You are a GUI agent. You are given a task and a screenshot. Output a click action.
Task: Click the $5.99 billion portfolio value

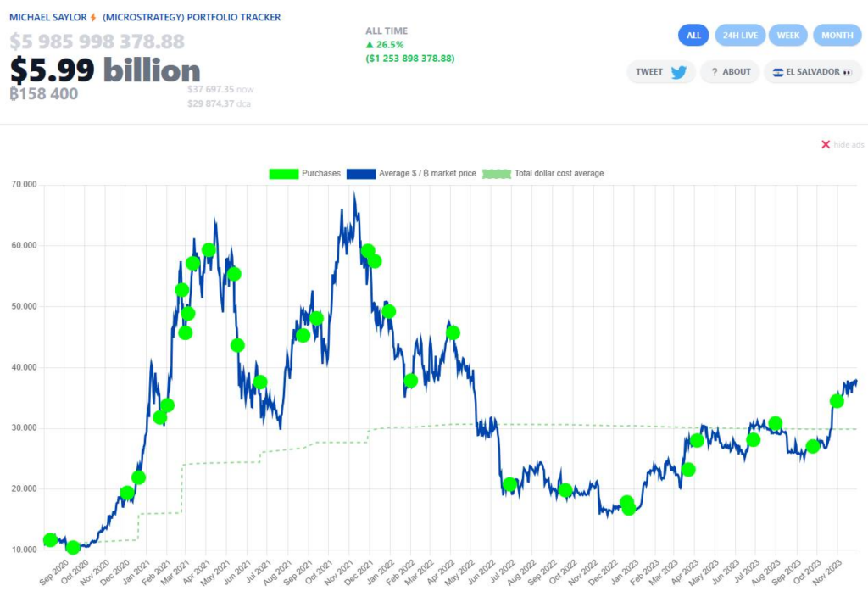tap(105, 70)
